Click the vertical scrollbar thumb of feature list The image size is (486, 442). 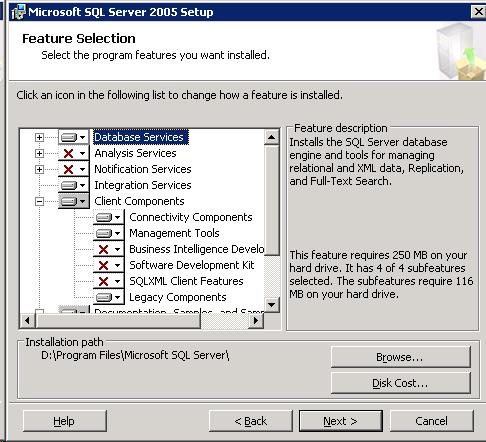point(272,200)
